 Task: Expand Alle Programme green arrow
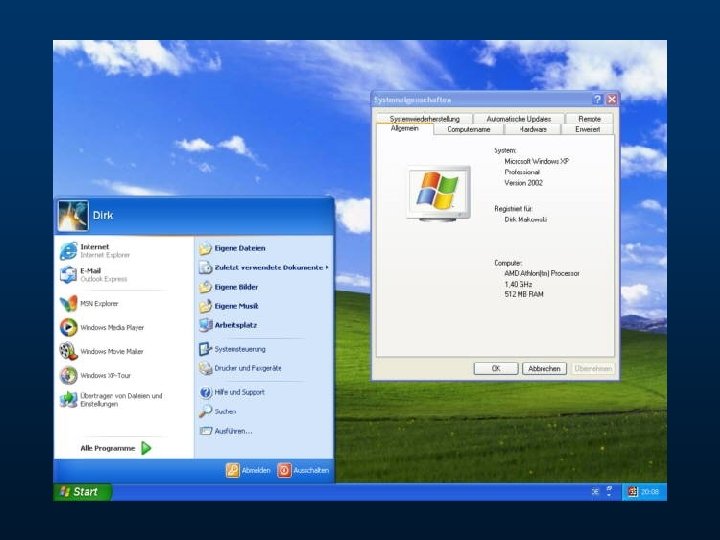pos(146,448)
